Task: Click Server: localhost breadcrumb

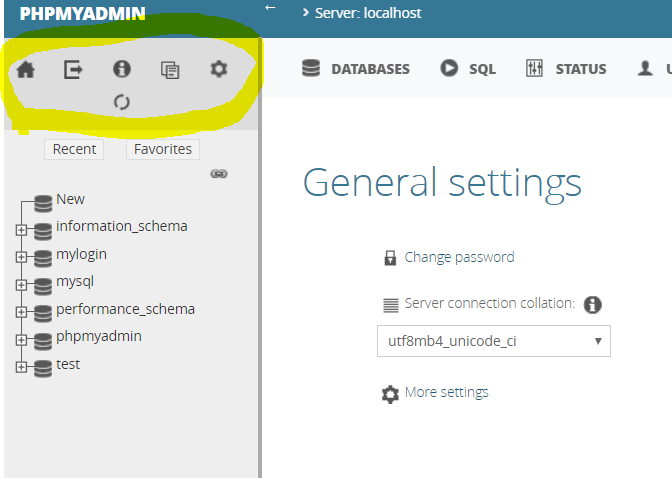Action: [368, 13]
